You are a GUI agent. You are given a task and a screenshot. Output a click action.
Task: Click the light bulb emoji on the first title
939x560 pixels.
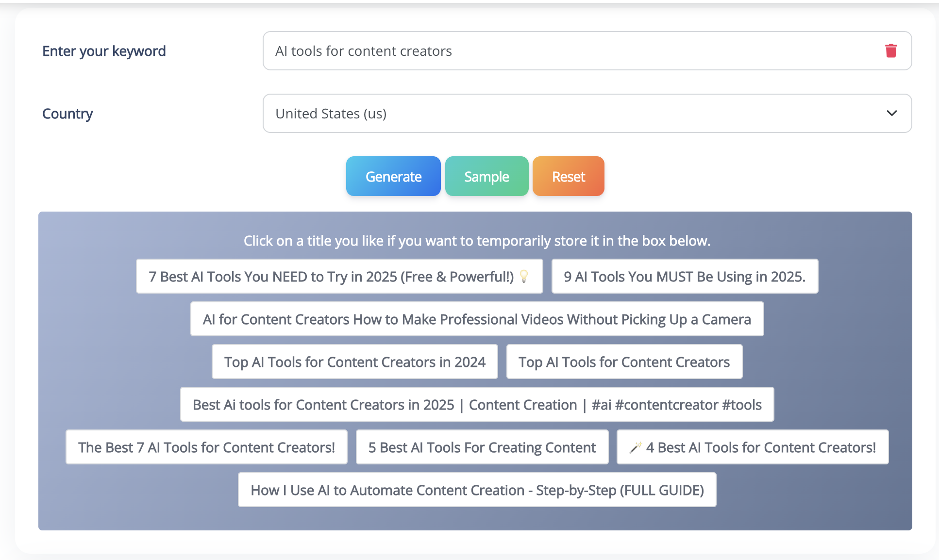pyautogui.click(x=524, y=276)
